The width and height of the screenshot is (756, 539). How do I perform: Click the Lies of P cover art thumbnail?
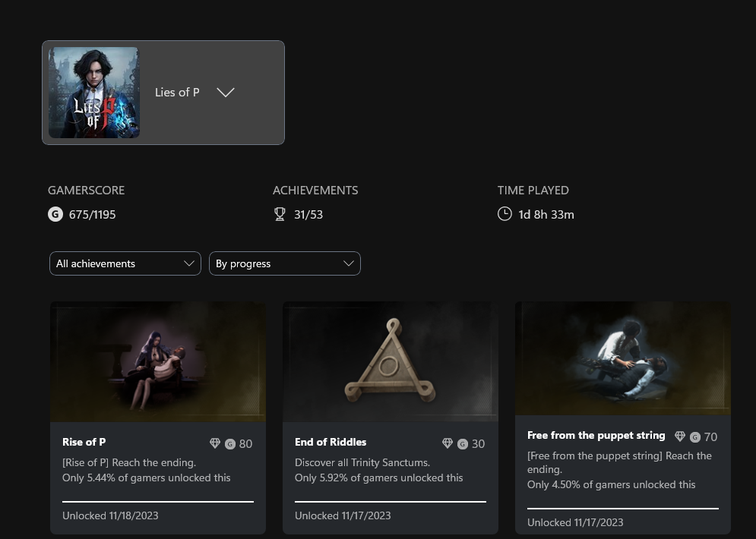[x=94, y=93]
